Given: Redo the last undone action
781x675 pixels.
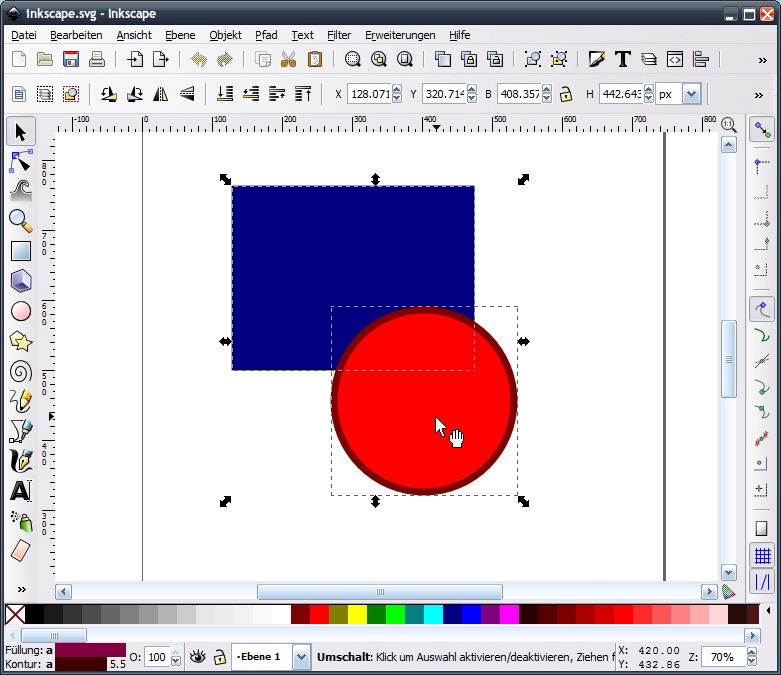Looking at the screenshot, I should [225, 59].
